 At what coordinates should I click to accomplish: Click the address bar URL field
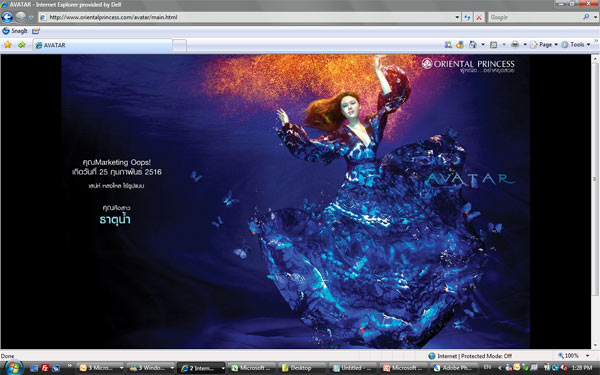247,17
